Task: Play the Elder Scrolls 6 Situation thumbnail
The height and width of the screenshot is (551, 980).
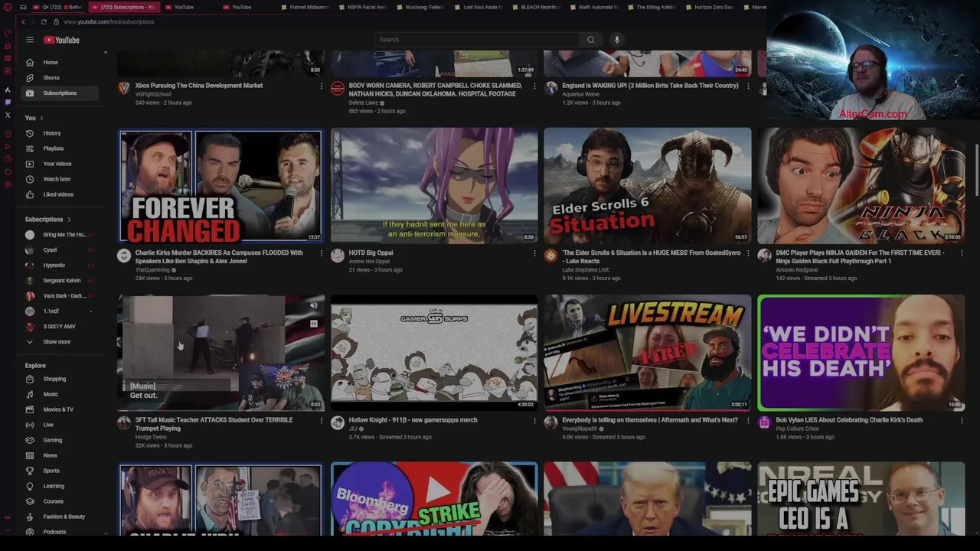Action: (648, 186)
